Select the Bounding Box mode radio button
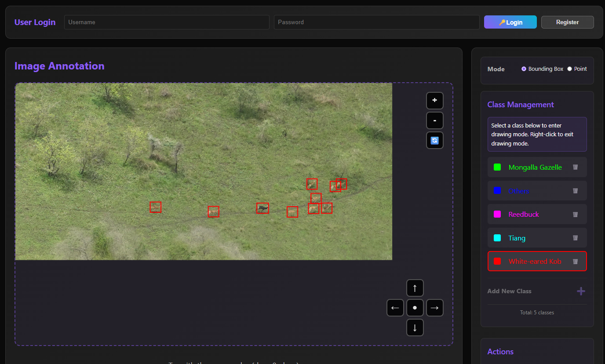The height and width of the screenshot is (364, 605). pyautogui.click(x=524, y=69)
